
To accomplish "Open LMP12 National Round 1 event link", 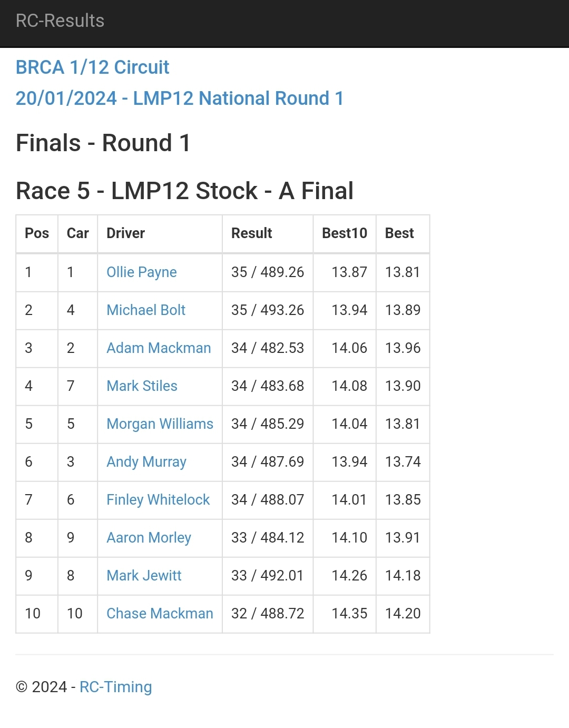I will point(179,99).
